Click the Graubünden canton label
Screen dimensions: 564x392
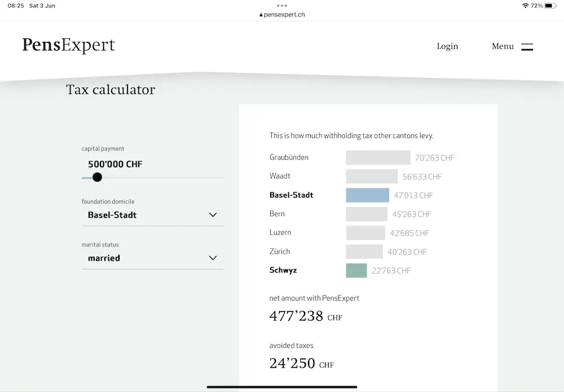tap(289, 157)
